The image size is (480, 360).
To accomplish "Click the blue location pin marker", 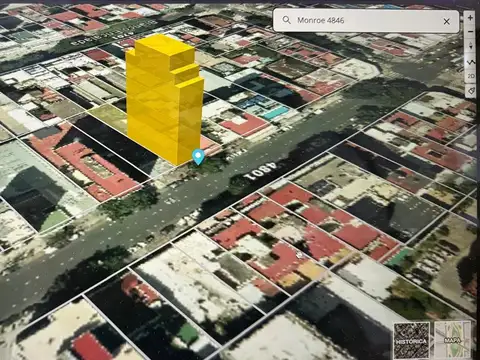I will 198,157.
